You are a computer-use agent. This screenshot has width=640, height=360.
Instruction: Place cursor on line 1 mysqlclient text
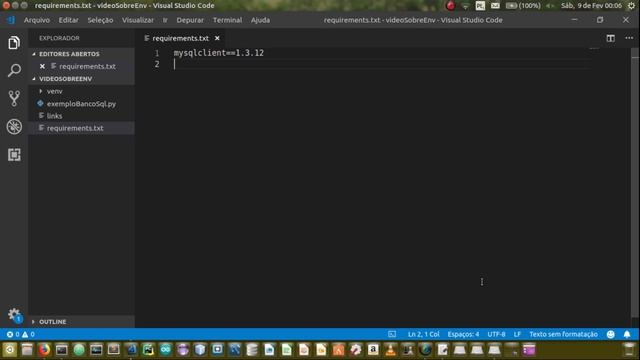[x=219, y=53]
